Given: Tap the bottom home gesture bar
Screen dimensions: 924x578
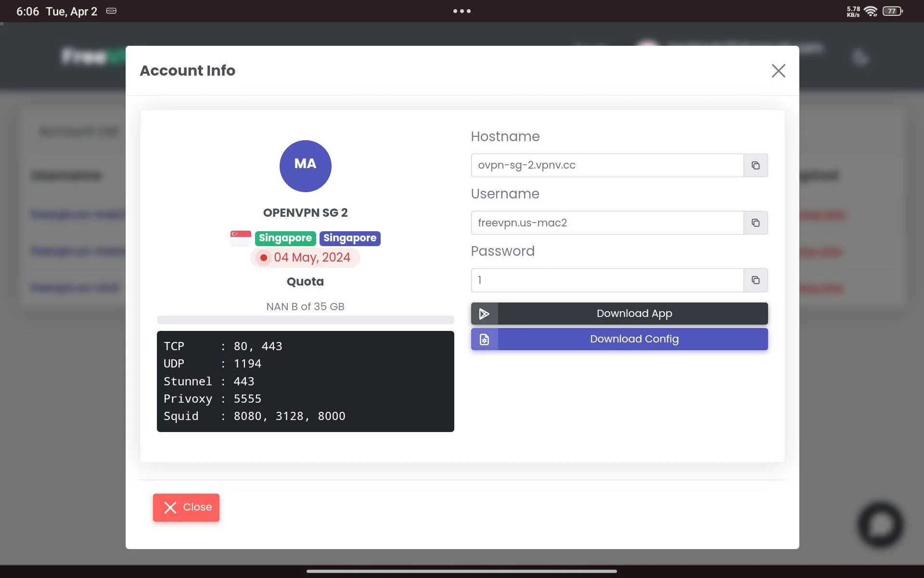Looking at the screenshot, I should coord(462,571).
